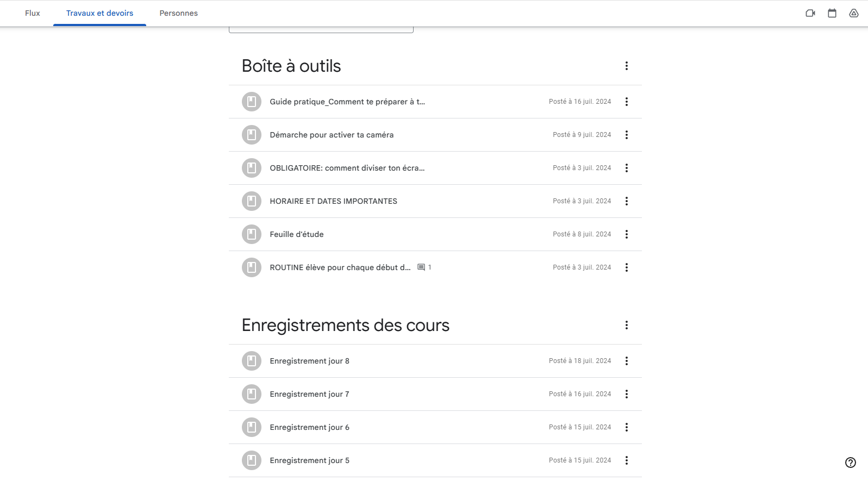
Task: Open the Flux tab
Action: click(33, 13)
